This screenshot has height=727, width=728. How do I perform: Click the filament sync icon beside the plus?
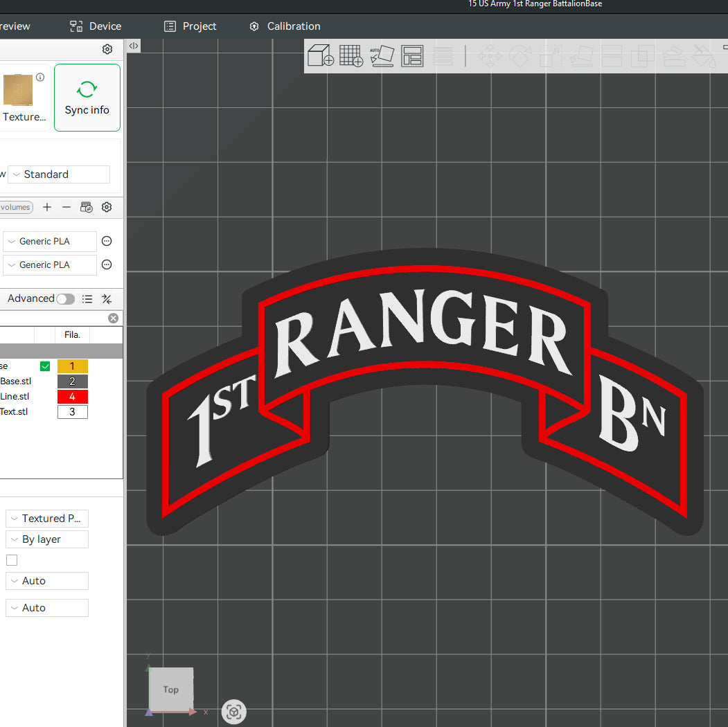click(86, 207)
